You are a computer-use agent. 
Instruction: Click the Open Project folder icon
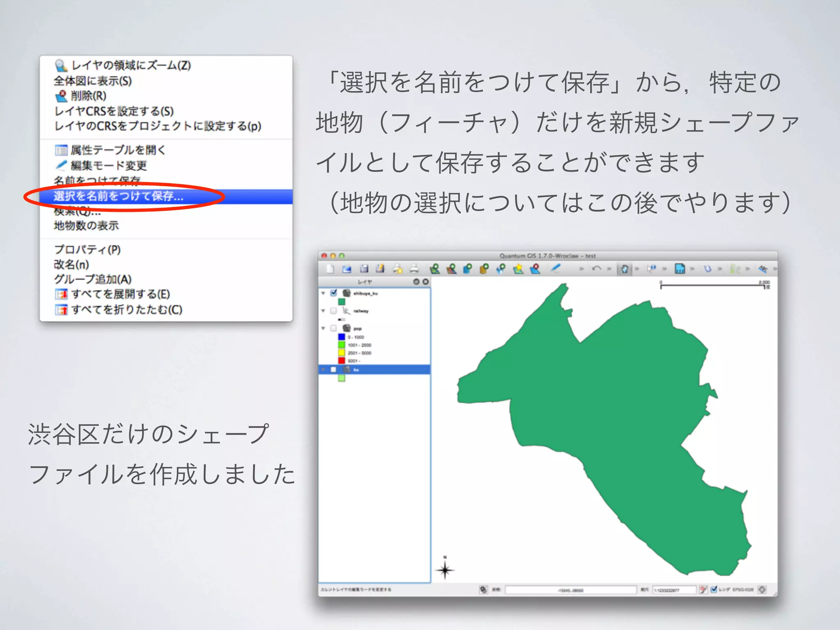tap(347, 269)
